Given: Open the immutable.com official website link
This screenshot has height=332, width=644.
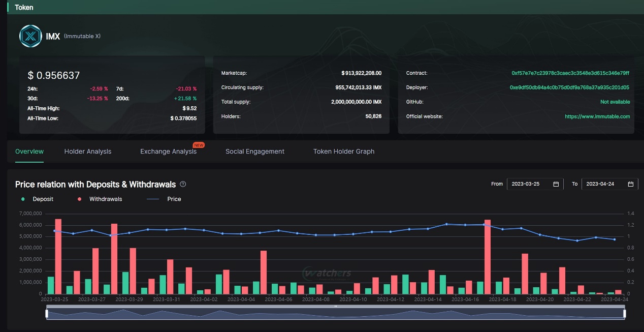Looking at the screenshot, I should point(597,116).
